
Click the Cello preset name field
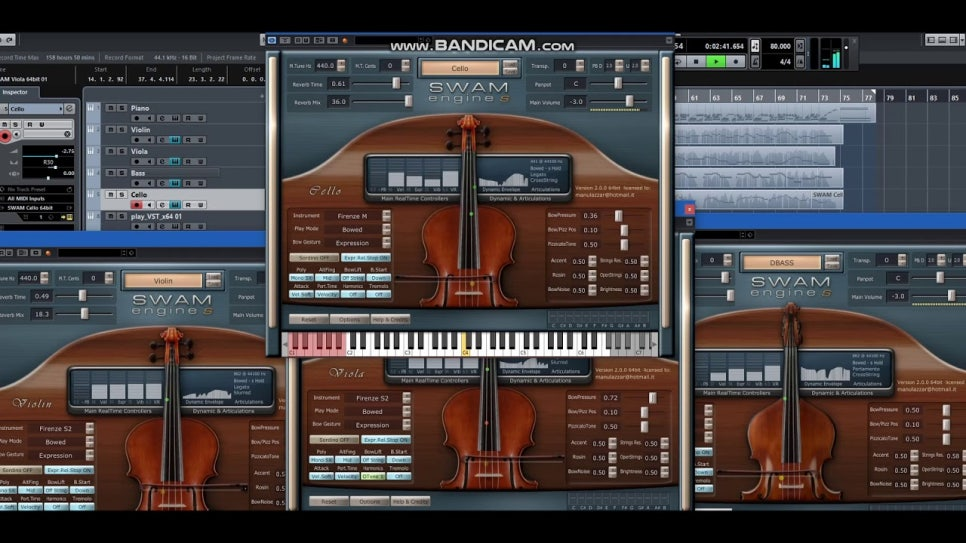click(460, 68)
